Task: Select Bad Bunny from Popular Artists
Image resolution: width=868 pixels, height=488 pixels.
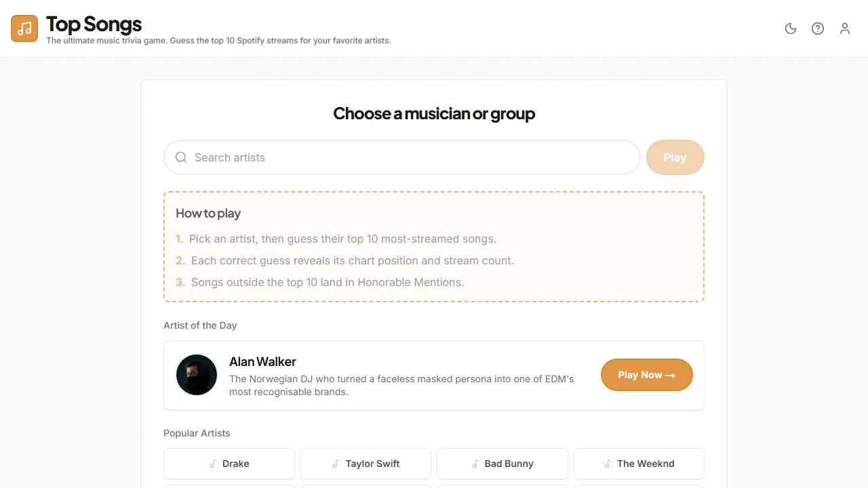Action: (502, 464)
